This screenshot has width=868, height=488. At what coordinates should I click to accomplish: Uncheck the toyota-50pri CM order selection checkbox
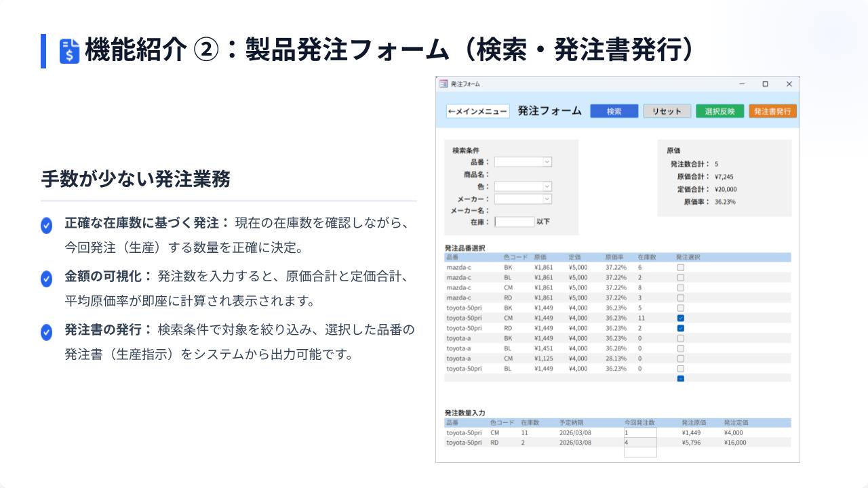click(x=681, y=318)
